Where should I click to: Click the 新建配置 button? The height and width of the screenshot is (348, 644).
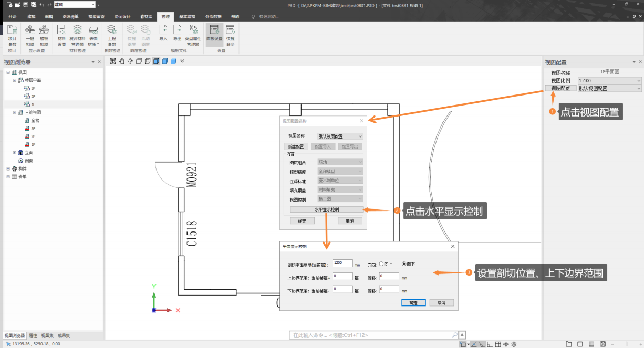(296, 146)
